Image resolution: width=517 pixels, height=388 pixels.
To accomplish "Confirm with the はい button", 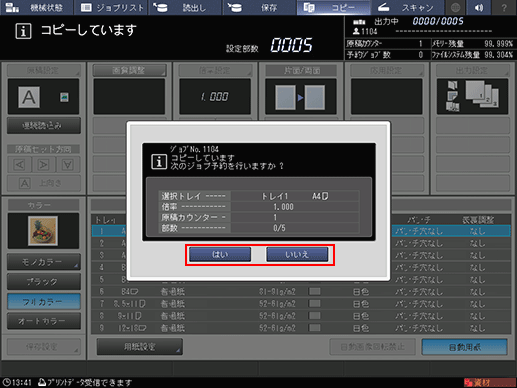I will (x=220, y=255).
